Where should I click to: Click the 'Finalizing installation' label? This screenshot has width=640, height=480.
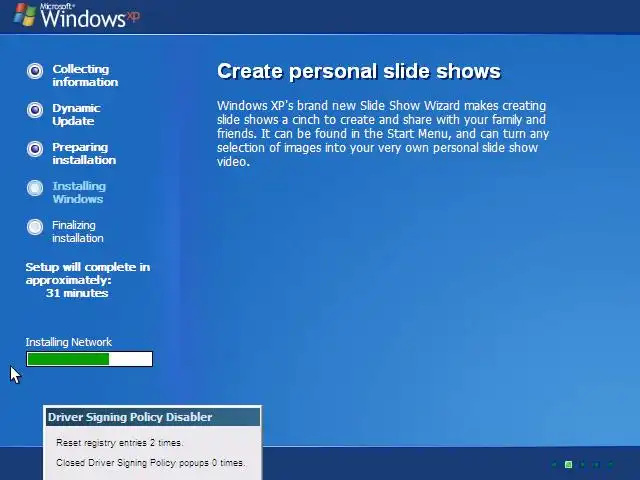coord(78,231)
